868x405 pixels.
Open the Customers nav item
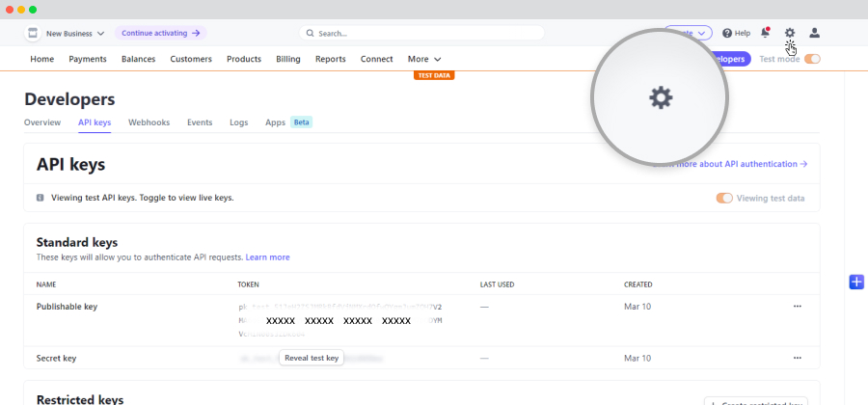click(191, 59)
